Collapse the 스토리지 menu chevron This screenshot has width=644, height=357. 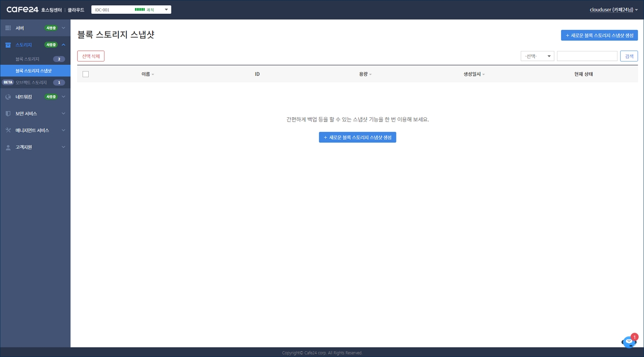click(x=63, y=45)
